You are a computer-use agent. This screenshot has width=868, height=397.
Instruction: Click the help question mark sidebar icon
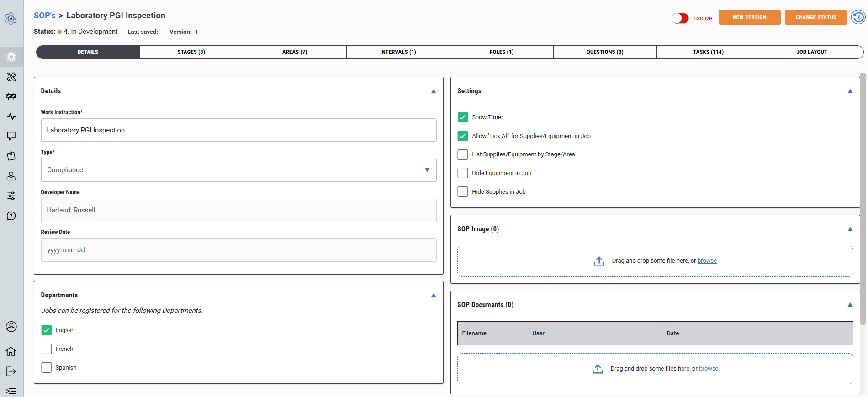[x=11, y=216]
